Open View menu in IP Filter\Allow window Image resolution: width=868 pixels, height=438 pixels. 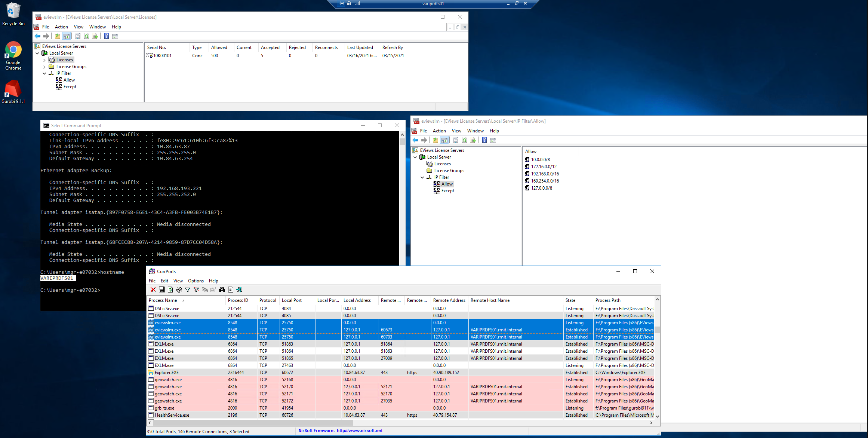456,131
